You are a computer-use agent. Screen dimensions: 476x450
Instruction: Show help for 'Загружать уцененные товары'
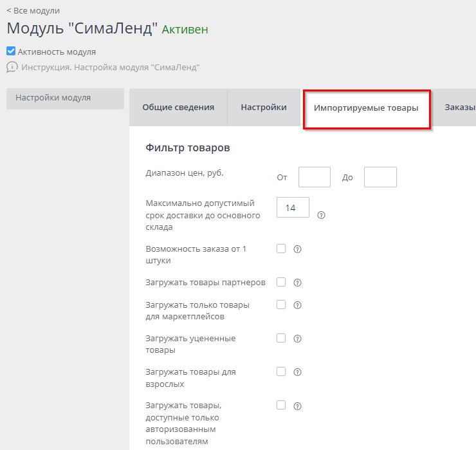coord(297,339)
